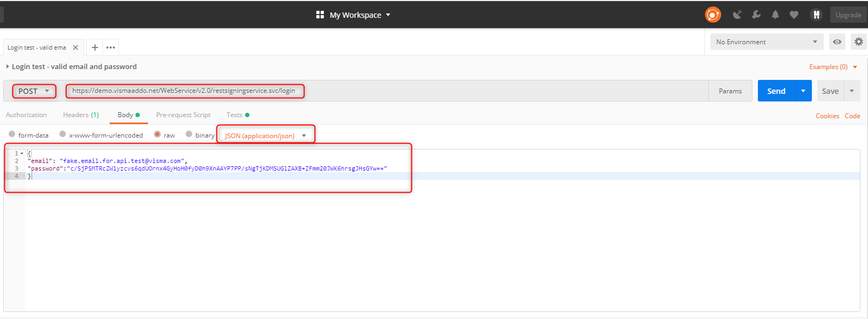
Task: Close the Login test request tab
Action: click(76, 47)
